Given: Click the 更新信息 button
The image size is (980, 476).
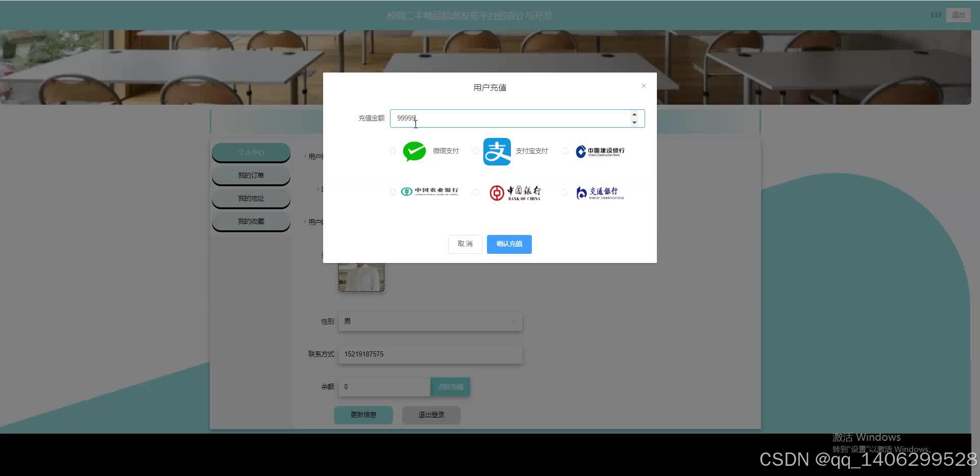Looking at the screenshot, I should tap(363, 415).
